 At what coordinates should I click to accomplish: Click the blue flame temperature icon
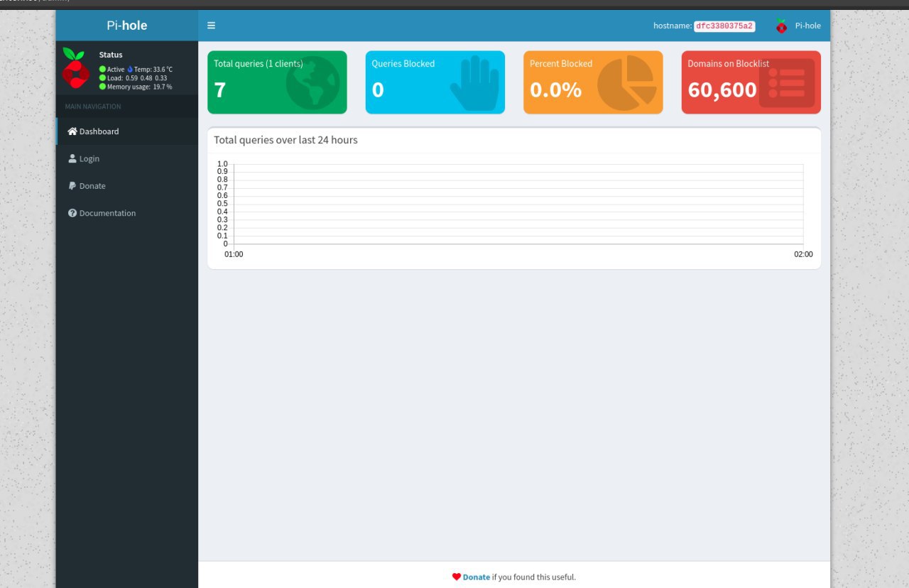[x=130, y=69]
